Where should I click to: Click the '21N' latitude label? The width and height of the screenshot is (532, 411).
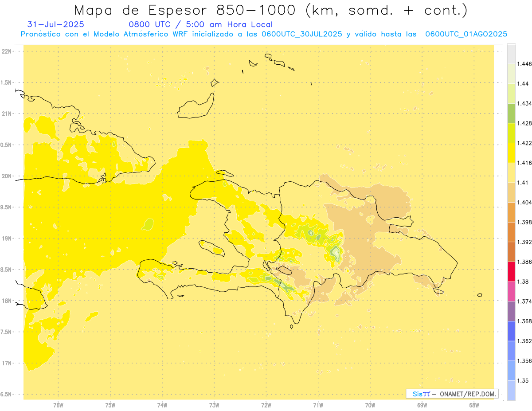point(8,114)
